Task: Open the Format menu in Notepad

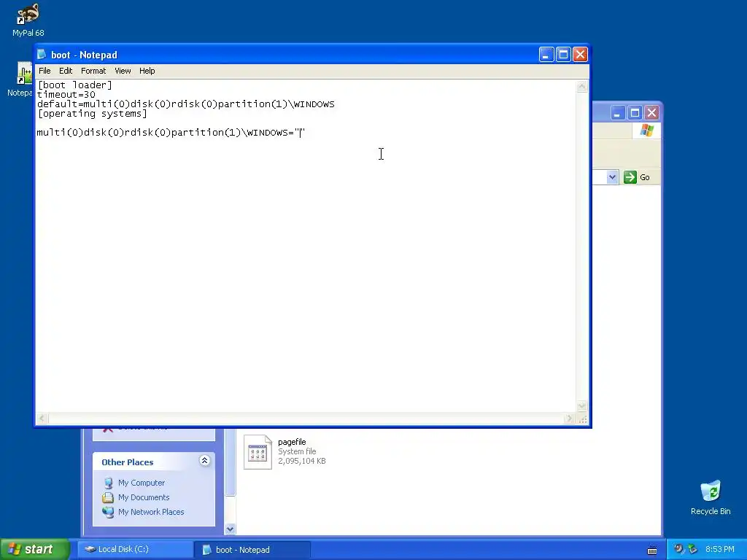Action: tap(93, 71)
